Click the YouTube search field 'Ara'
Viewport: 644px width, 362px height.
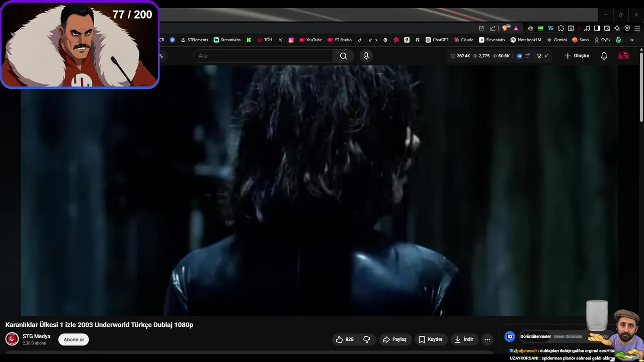[263, 56]
